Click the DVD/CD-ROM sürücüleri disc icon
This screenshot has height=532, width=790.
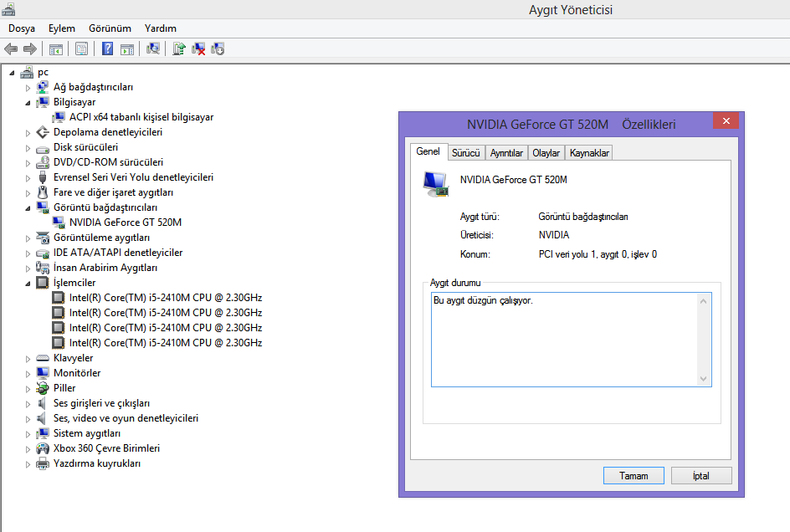43,162
